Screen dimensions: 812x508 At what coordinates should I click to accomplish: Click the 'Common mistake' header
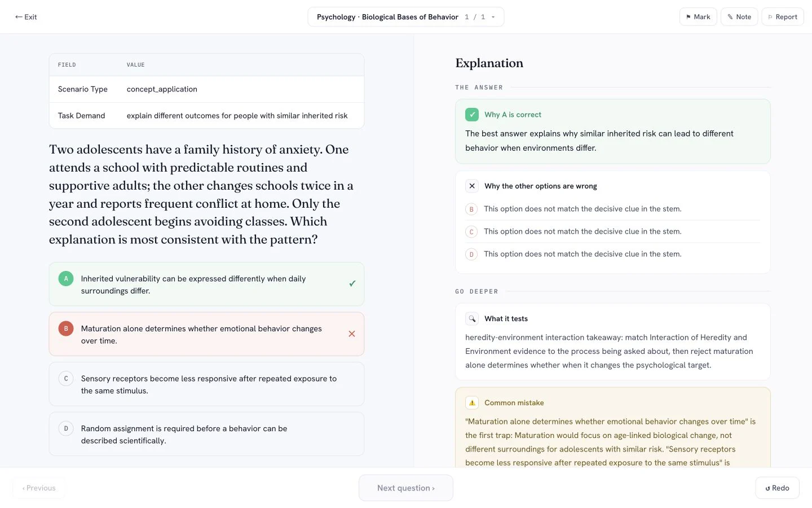[x=514, y=403]
